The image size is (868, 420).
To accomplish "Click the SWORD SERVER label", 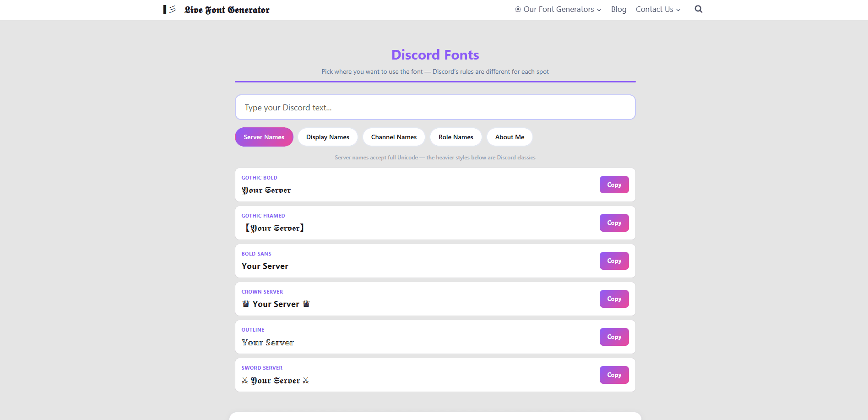I will point(262,368).
